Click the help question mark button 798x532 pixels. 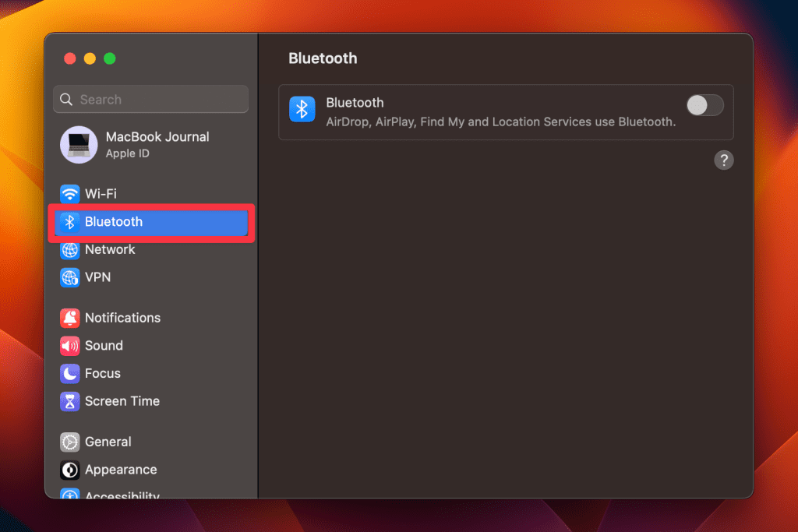(724, 160)
